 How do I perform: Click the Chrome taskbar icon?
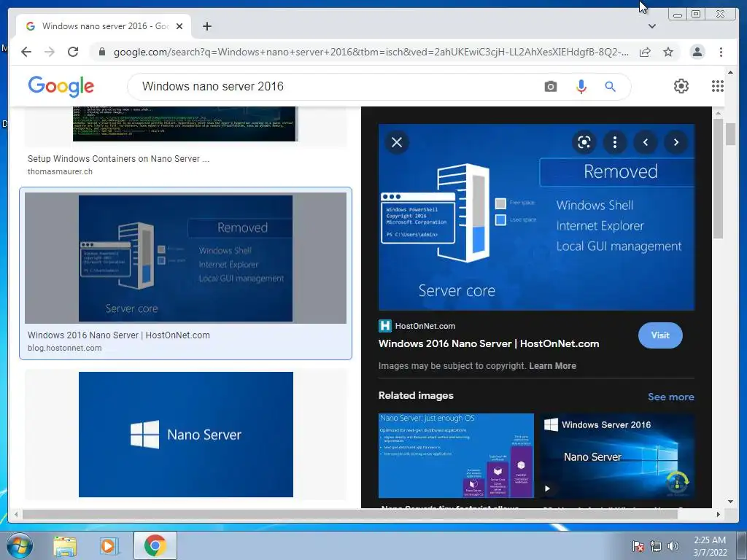[x=155, y=545]
